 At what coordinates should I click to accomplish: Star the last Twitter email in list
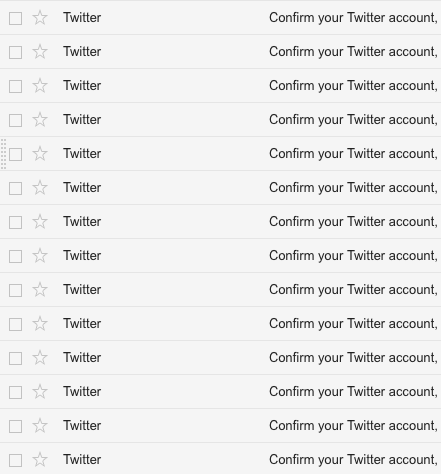tap(40, 460)
